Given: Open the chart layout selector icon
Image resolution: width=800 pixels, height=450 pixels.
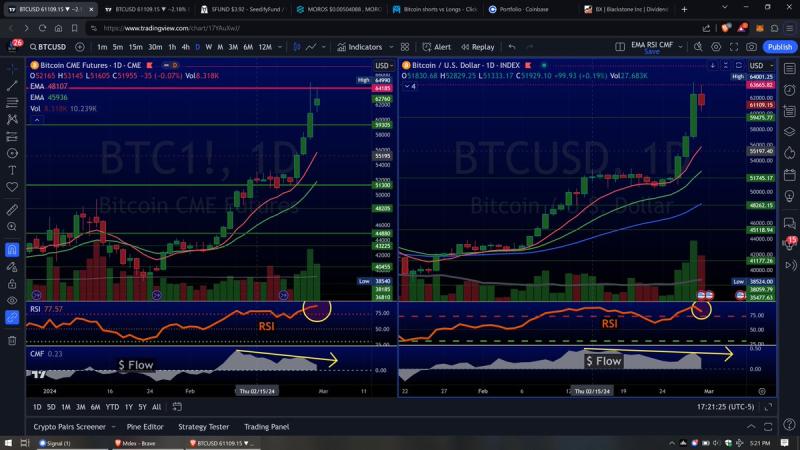Looking at the screenshot, I should 620,47.
